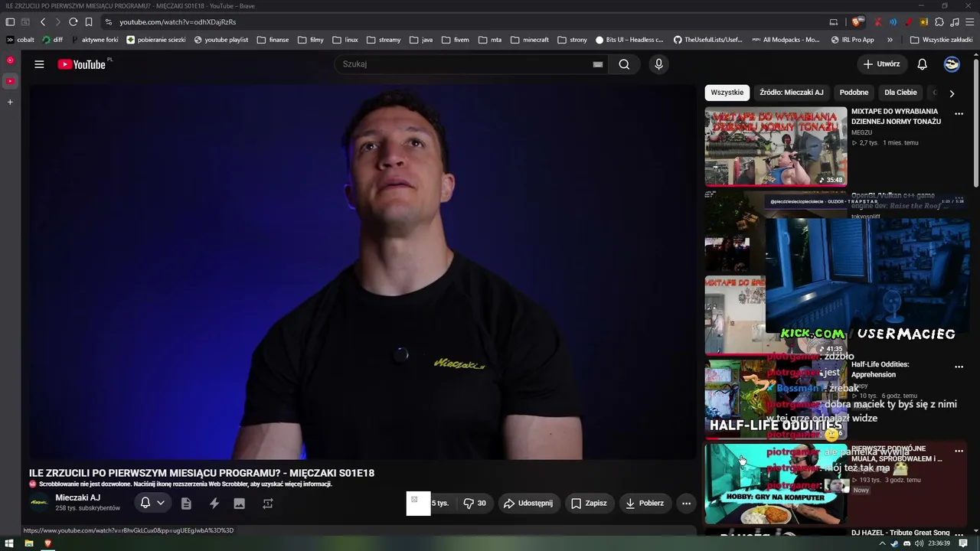
Task: Open the finanse bookmarks folder
Action: click(273, 40)
